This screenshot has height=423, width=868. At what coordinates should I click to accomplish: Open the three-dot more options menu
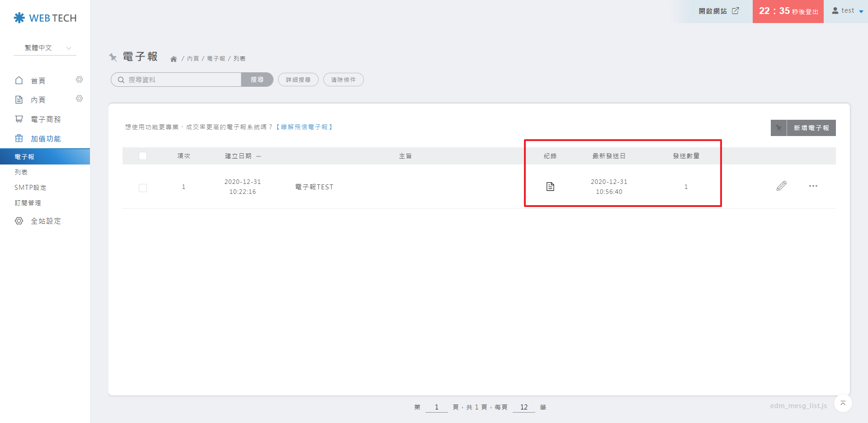coord(813,186)
